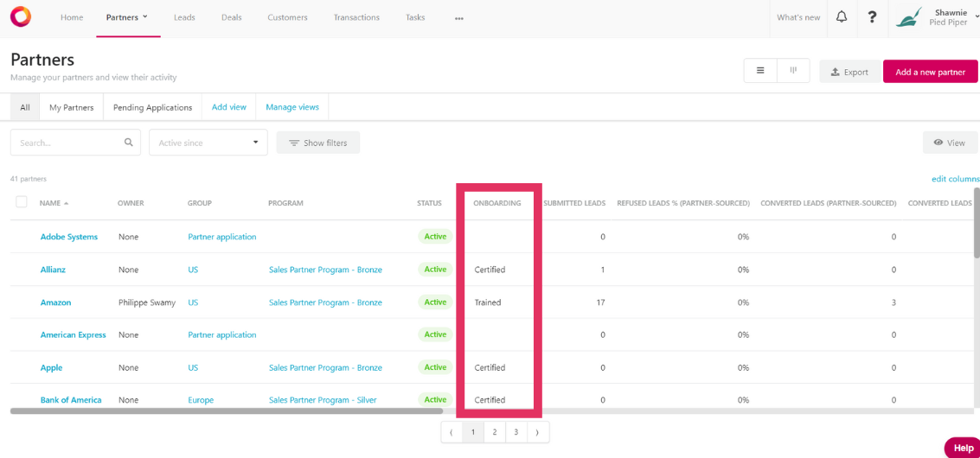The width and height of the screenshot is (980, 458).
Task: Click the STATUS column header
Action: point(429,203)
